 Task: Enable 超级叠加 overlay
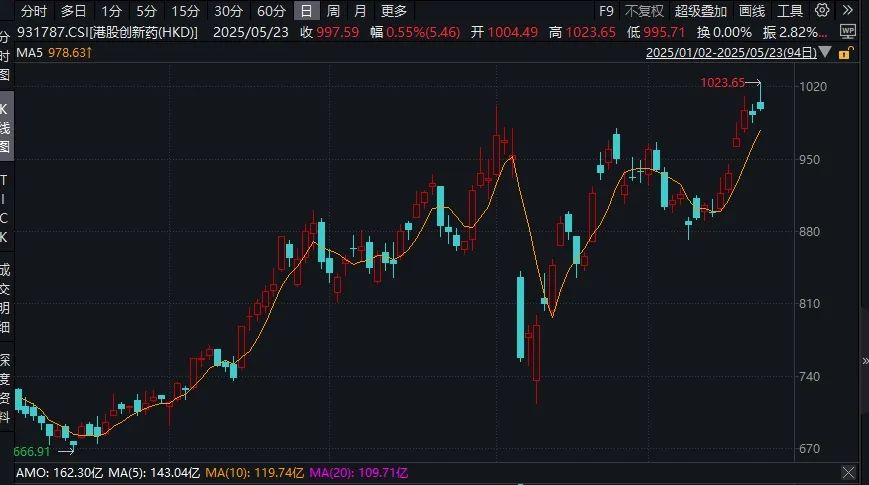pos(701,11)
